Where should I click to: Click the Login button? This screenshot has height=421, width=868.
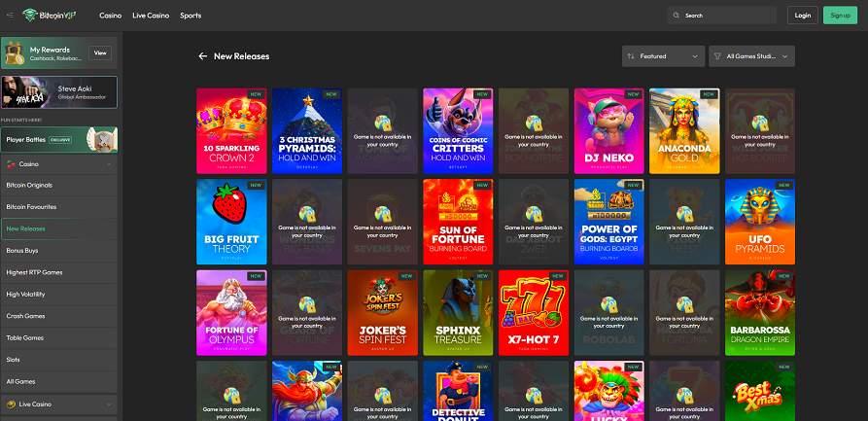point(803,16)
